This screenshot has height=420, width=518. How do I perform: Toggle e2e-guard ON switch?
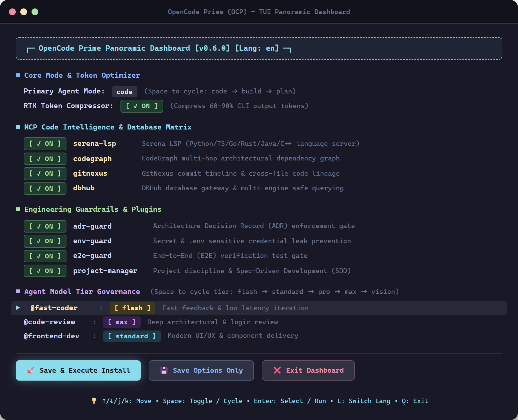(45, 256)
